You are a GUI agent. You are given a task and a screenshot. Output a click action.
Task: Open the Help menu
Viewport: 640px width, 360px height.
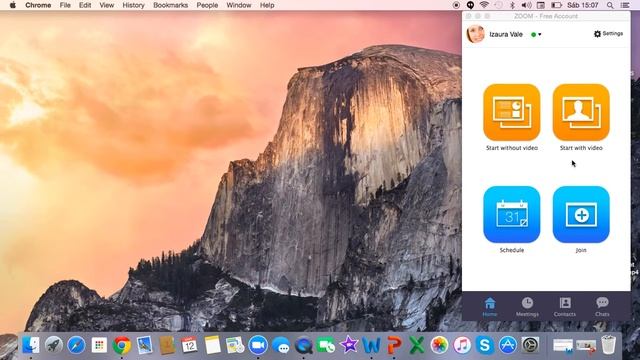(x=267, y=5)
